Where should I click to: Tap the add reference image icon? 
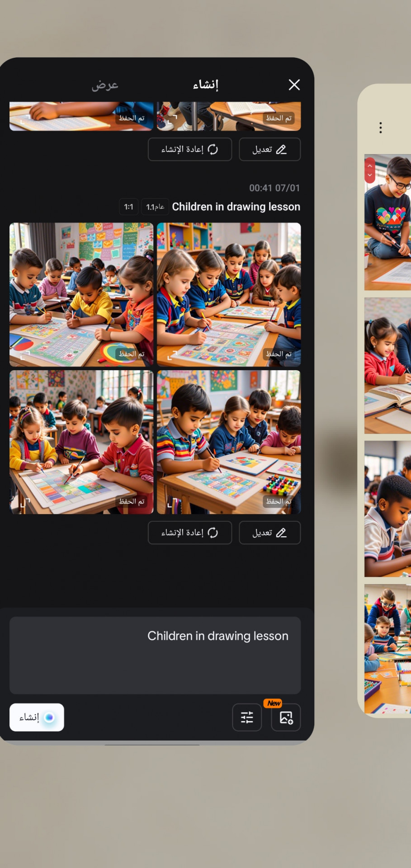(x=286, y=717)
